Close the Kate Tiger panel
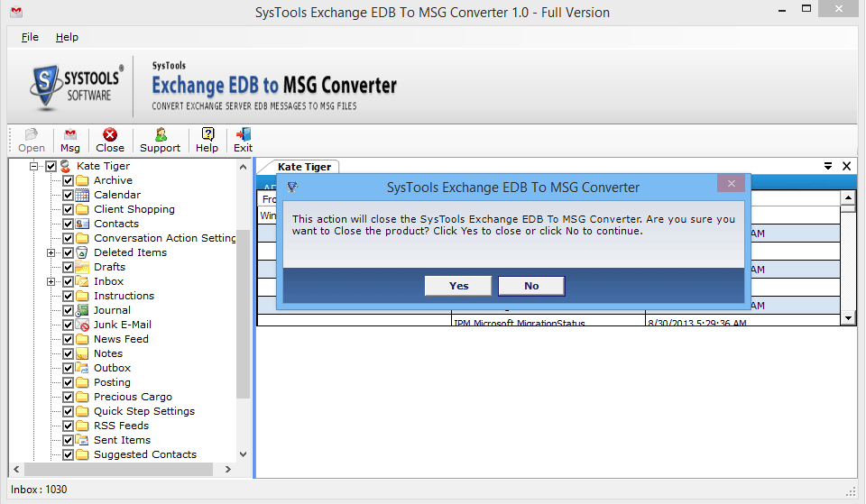 846,166
